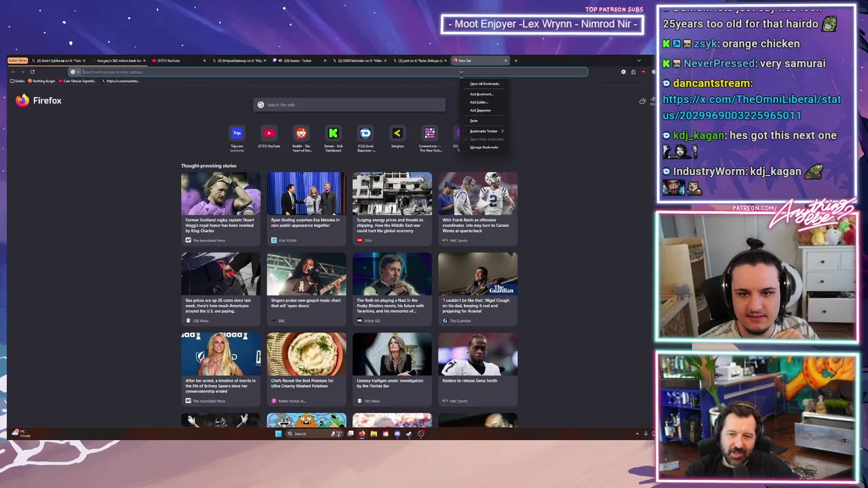The height and width of the screenshot is (488, 868).
Task: Open the Songless shortcut tile
Action: point(397,136)
